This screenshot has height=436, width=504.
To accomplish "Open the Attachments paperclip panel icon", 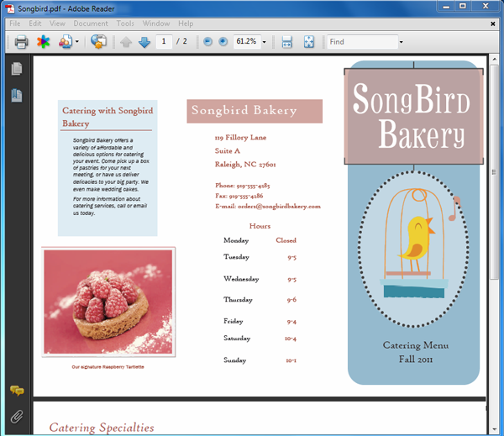I will point(17,417).
